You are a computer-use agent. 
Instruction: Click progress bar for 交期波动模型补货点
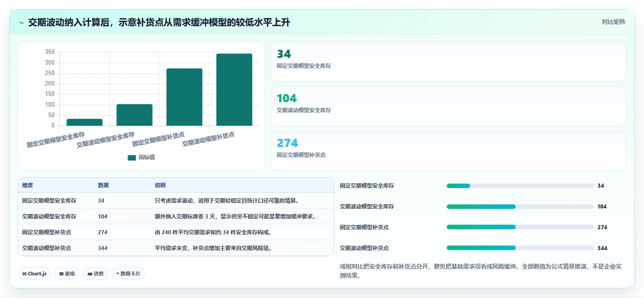520,248
